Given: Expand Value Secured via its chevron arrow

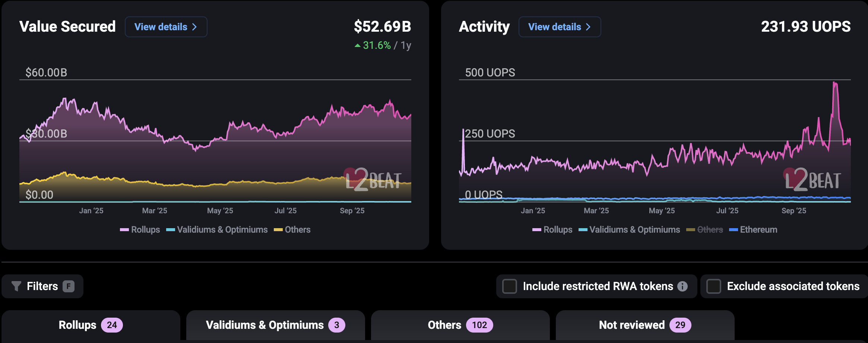Looking at the screenshot, I should coord(194,27).
